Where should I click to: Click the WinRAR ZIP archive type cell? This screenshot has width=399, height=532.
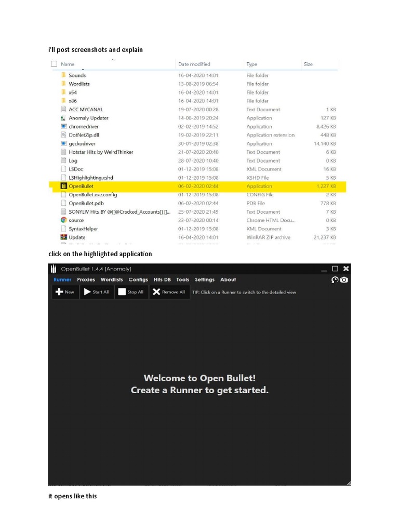click(x=269, y=237)
